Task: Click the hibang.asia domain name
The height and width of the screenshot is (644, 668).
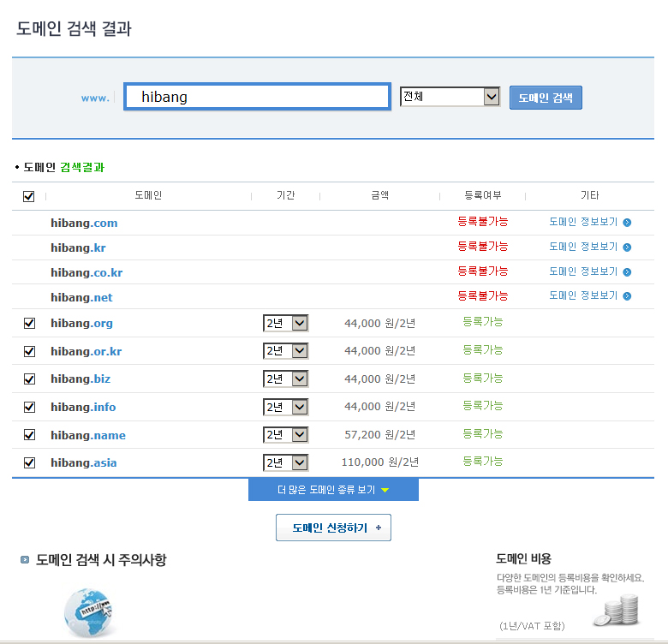Action: coord(84,463)
